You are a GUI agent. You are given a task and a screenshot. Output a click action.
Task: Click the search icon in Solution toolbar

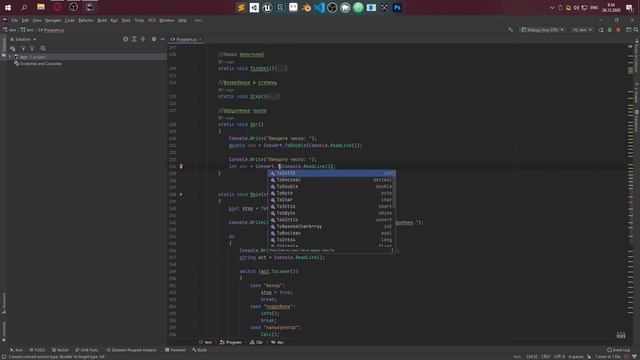43,49
